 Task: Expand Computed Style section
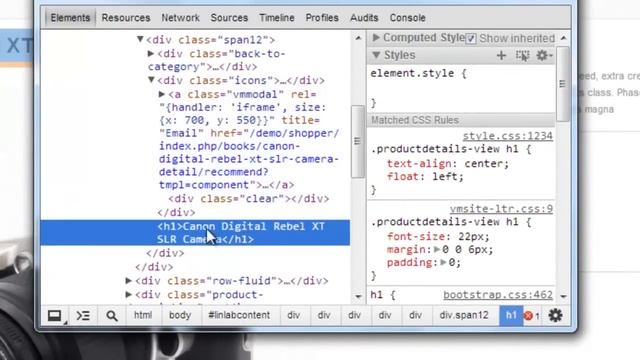(376, 38)
